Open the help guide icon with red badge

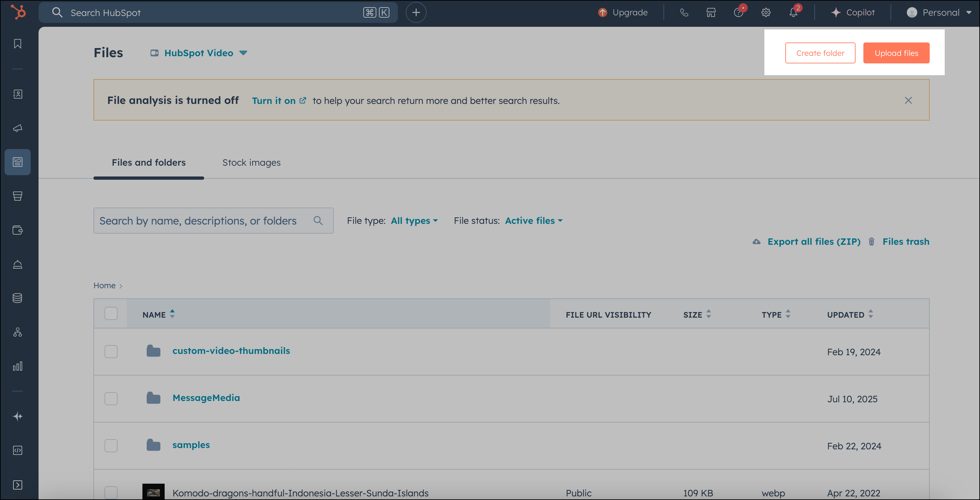739,12
